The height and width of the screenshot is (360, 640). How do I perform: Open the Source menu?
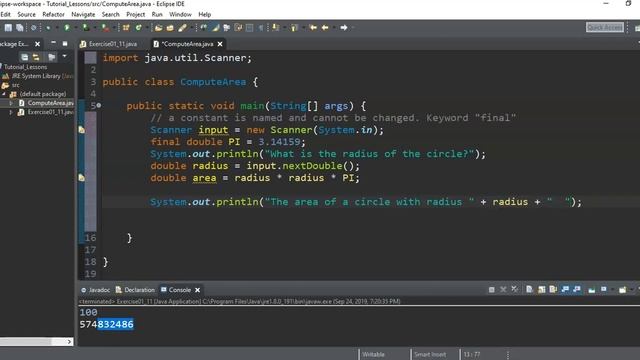[26, 14]
